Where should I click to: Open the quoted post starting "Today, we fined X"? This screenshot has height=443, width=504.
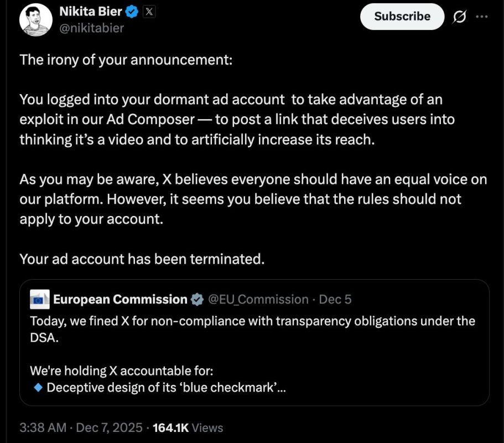coord(252,321)
